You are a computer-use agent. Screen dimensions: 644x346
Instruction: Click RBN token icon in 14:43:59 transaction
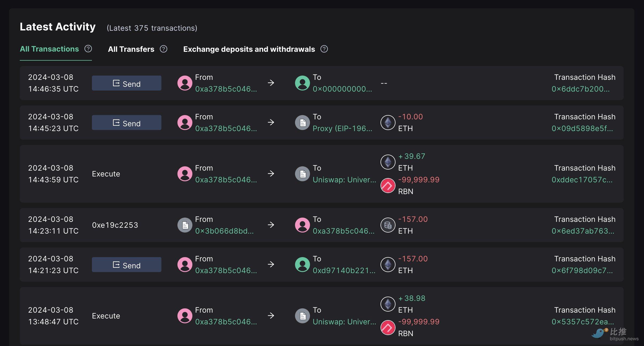point(388,186)
